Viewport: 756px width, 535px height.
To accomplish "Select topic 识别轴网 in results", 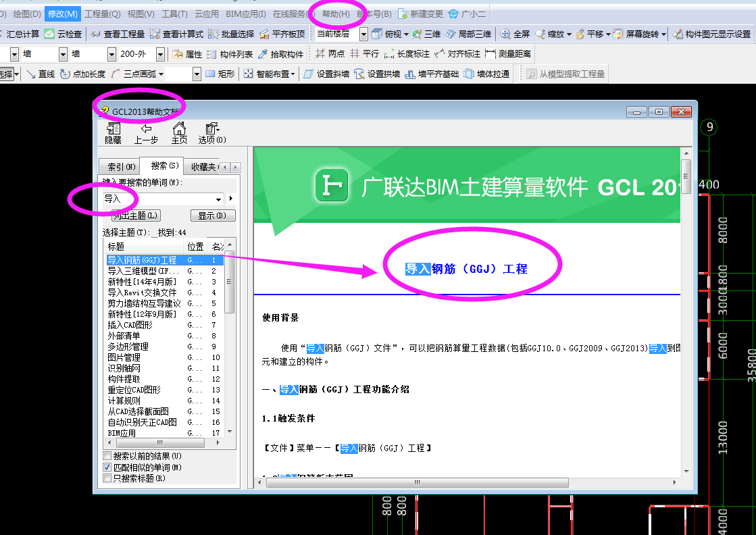I will 124,368.
